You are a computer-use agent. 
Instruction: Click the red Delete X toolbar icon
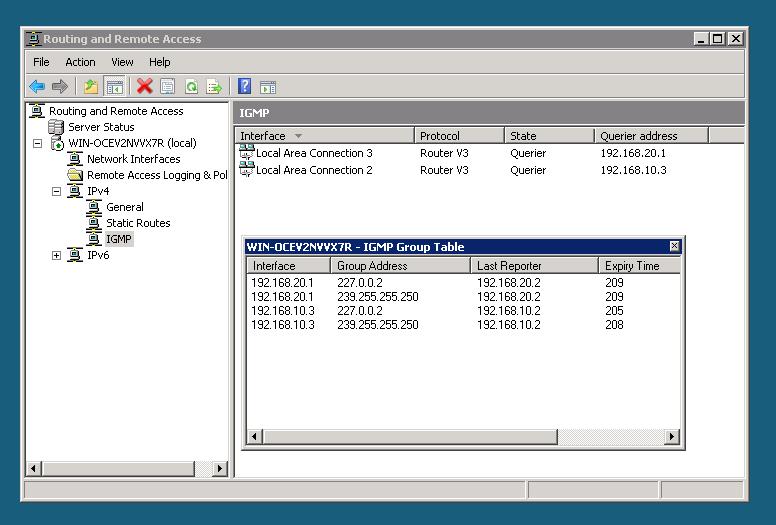click(145, 86)
